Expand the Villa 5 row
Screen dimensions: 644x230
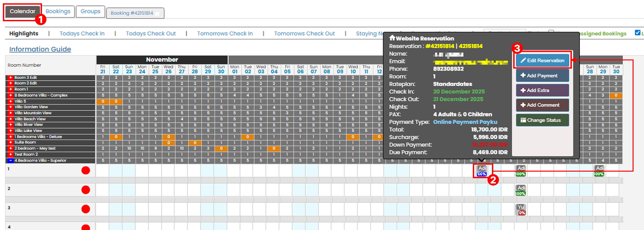(x=10, y=101)
